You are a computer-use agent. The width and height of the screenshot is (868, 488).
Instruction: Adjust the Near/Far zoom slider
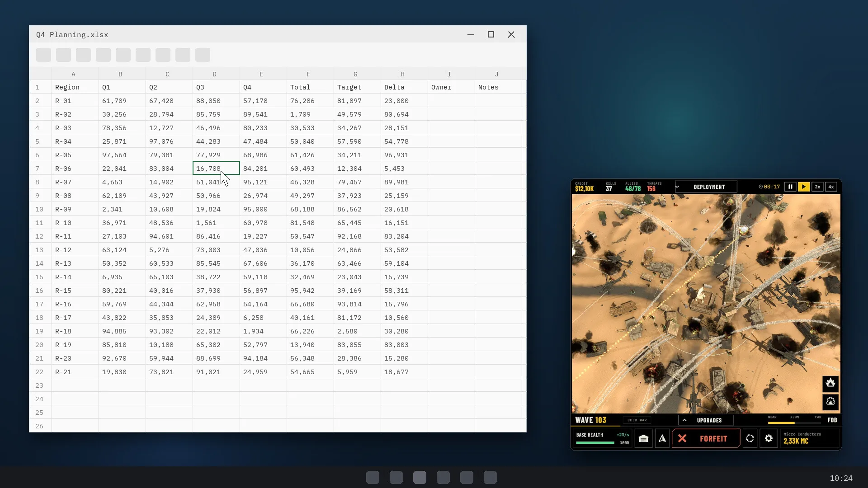coord(794,423)
